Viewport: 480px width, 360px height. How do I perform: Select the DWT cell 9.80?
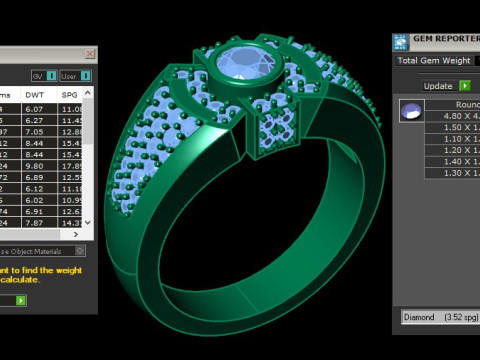point(39,166)
